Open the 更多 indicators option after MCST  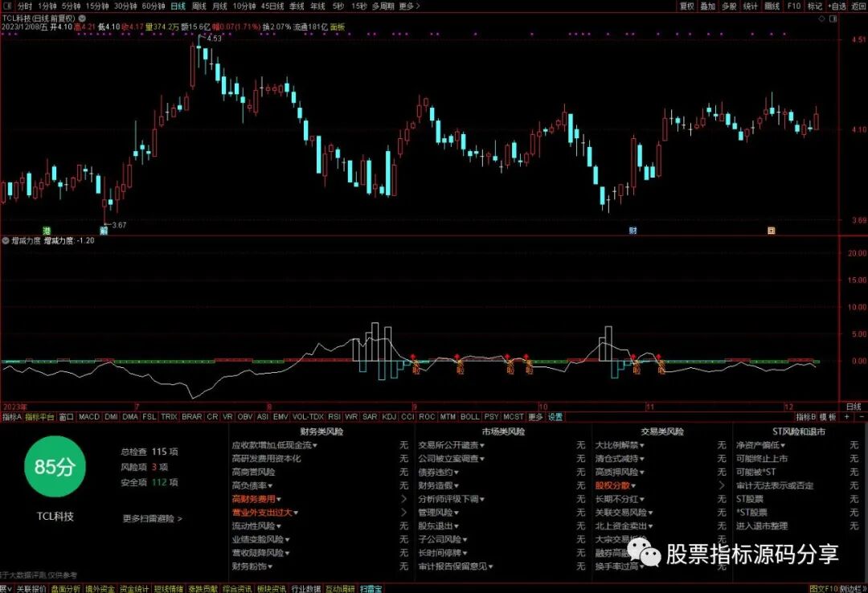click(x=535, y=417)
